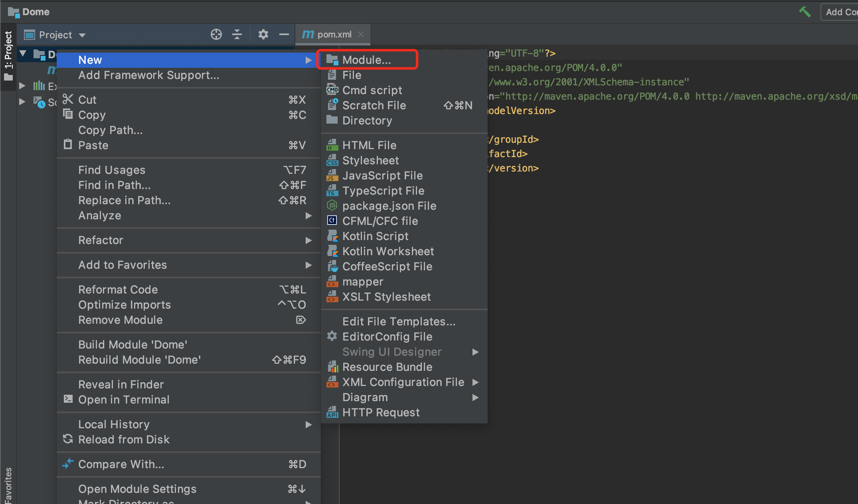Click the green hammer Build icon
The height and width of the screenshot is (504, 858).
point(805,12)
